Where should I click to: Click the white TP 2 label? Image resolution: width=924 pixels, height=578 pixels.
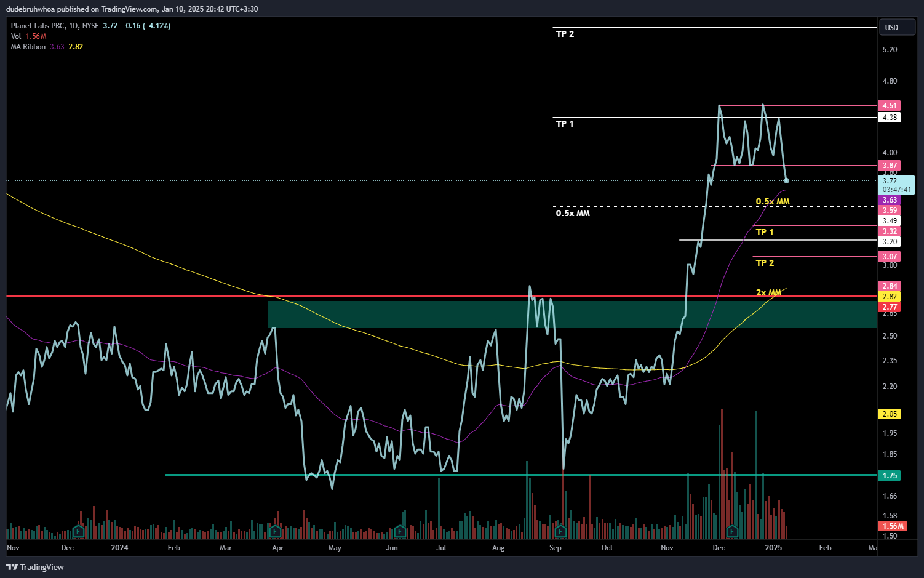pyautogui.click(x=565, y=34)
